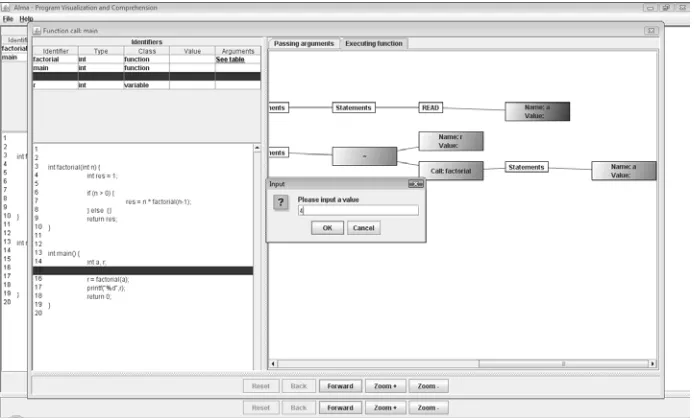Viewport: 694px width, 420px height.
Task: Click the input value text field
Action: 358,210
